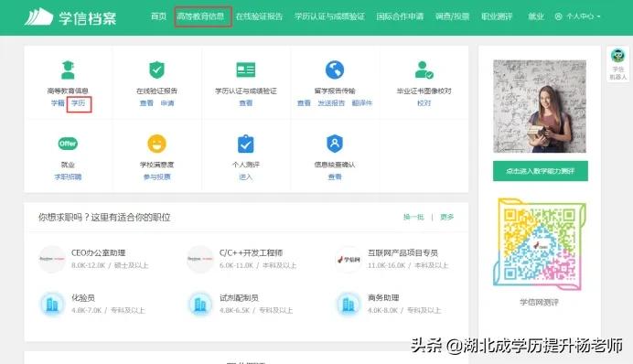The height and width of the screenshot is (364, 633).
Task: Click the 信息核查确认 badge icon
Action: 335,144
